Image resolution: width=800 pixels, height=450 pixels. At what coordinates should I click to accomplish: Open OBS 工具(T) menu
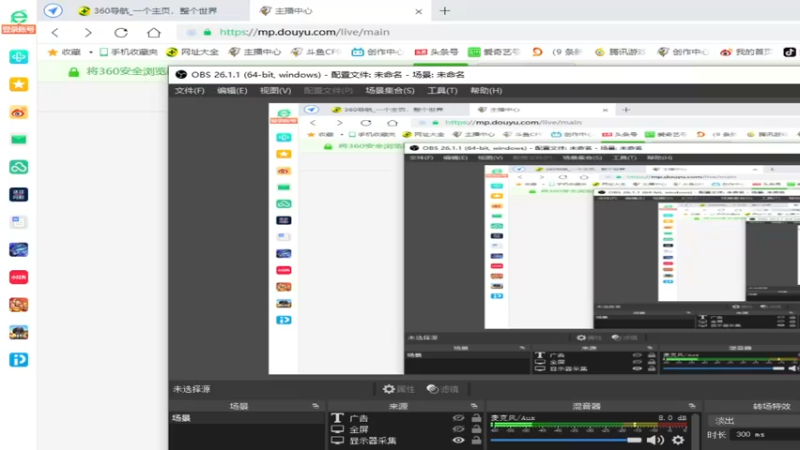[442, 90]
